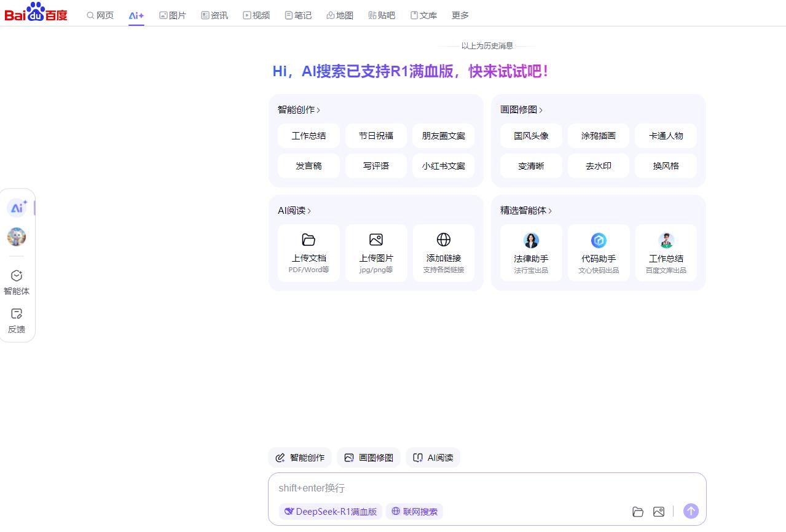Choose the 卡通人物 drawing option
The height and width of the screenshot is (532, 786).
(x=666, y=136)
